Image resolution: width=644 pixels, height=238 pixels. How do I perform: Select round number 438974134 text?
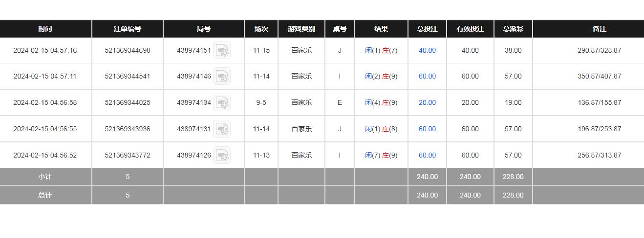pyautogui.click(x=193, y=102)
